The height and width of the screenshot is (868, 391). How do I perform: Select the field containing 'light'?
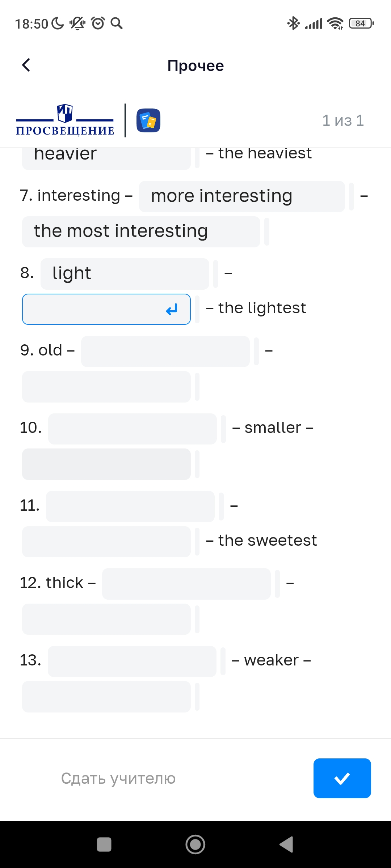(125, 274)
